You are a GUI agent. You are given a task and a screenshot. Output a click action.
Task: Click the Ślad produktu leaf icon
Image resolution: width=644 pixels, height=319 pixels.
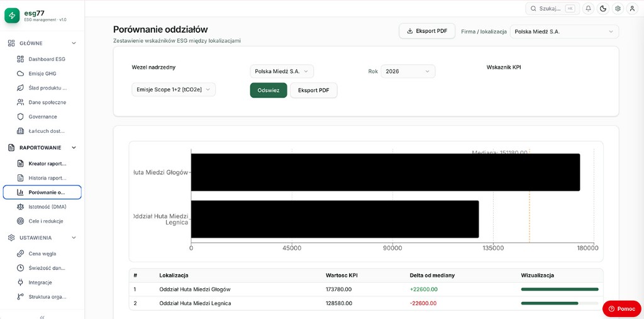click(21, 88)
